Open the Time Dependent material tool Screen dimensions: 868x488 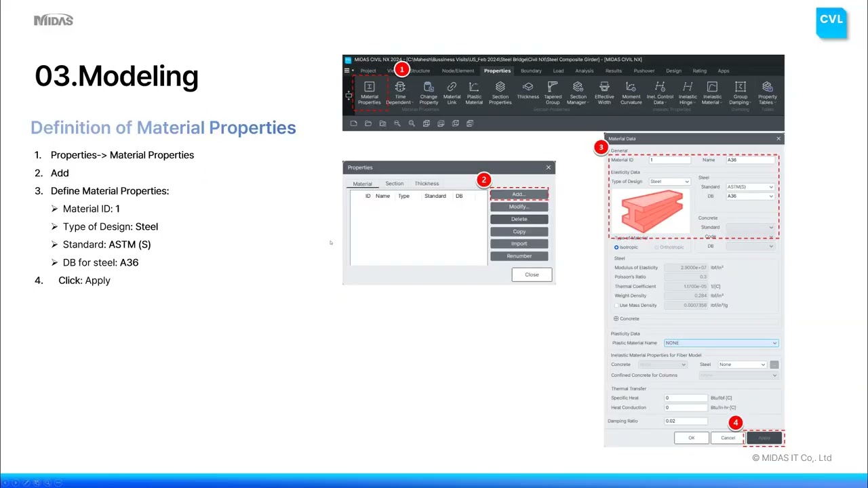tap(400, 93)
